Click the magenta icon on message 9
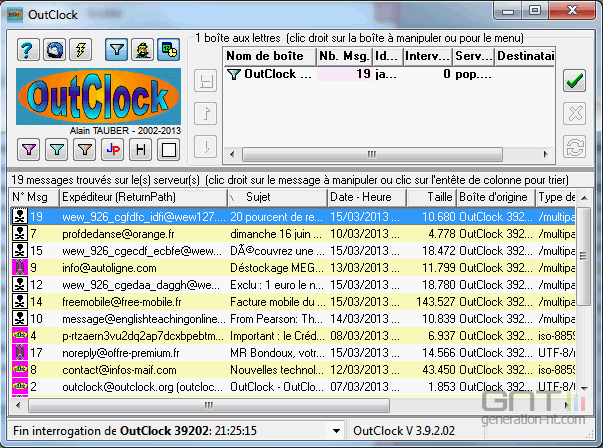This screenshot has width=603, height=448. tap(20, 267)
